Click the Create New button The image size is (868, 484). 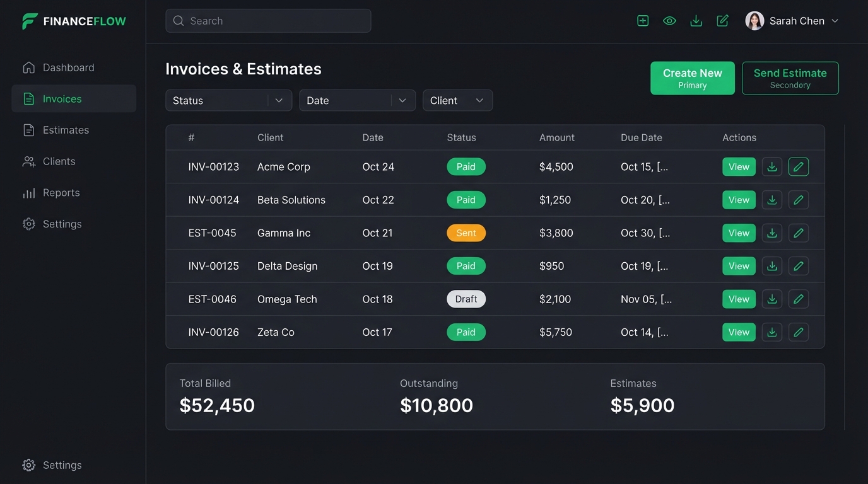[x=693, y=78]
